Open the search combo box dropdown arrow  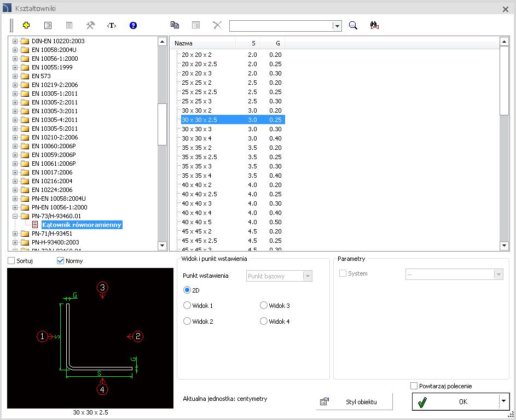click(x=337, y=26)
